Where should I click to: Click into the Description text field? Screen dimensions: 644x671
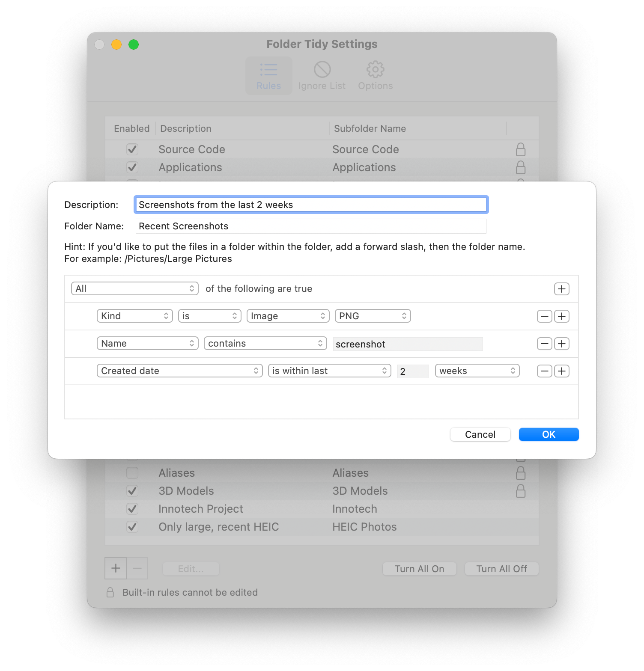[311, 205]
